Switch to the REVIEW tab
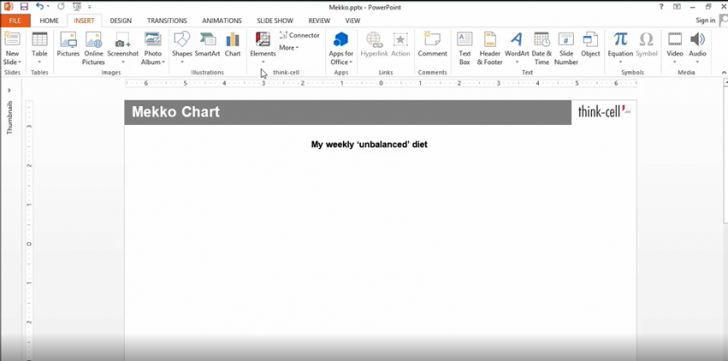This screenshot has width=728, height=361. [x=319, y=20]
